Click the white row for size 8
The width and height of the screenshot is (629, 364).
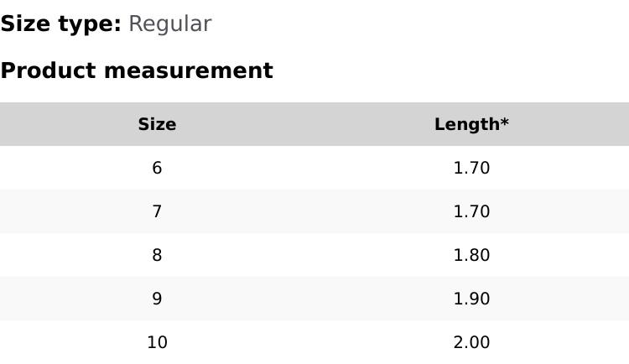click(314, 255)
